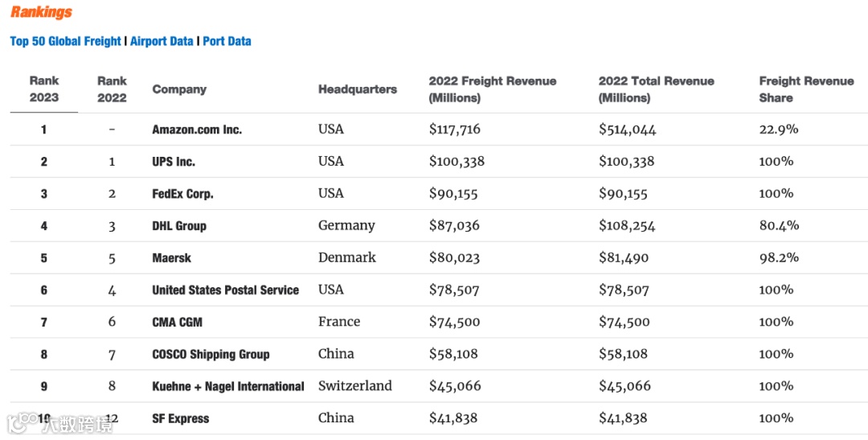Click the 2022 Freight Revenue column header
The image size is (868, 440).
(492, 89)
